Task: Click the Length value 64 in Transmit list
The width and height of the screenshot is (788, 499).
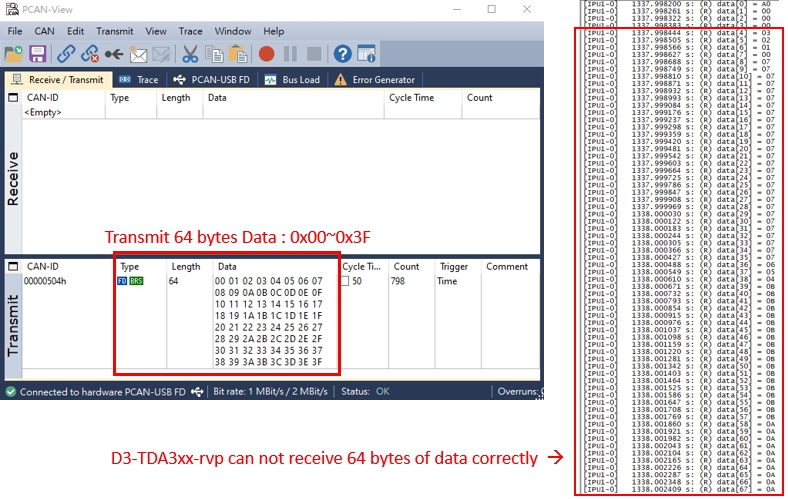Action: 173,281
